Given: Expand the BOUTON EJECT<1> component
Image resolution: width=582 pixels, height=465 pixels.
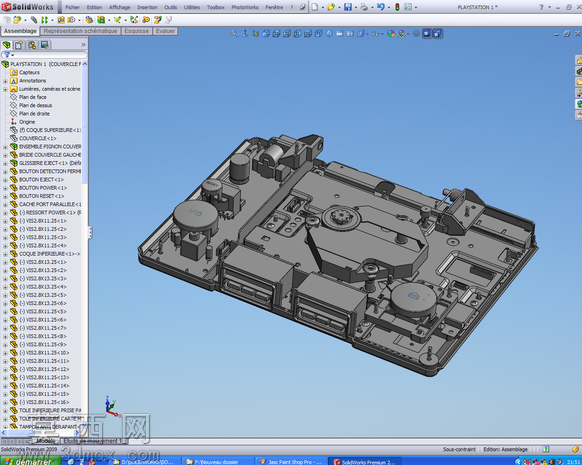Looking at the screenshot, I should [x=5, y=180].
